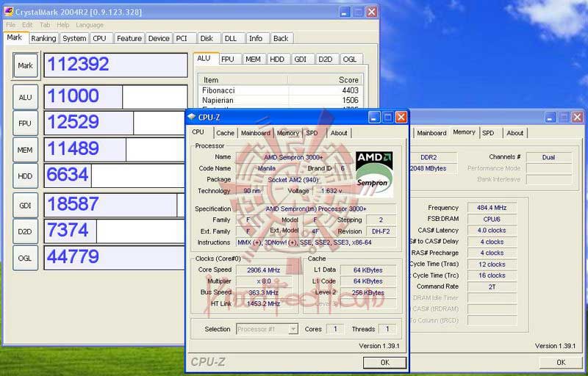The width and height of the screenshot is (588, 376).
Task: Select the Mark tab in CrystalMark
Action: (15, 37)
